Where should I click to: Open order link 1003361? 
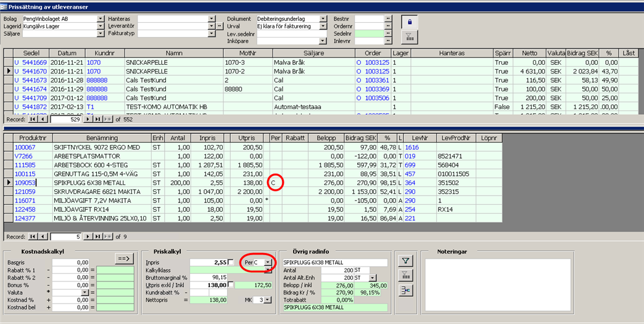377,80
